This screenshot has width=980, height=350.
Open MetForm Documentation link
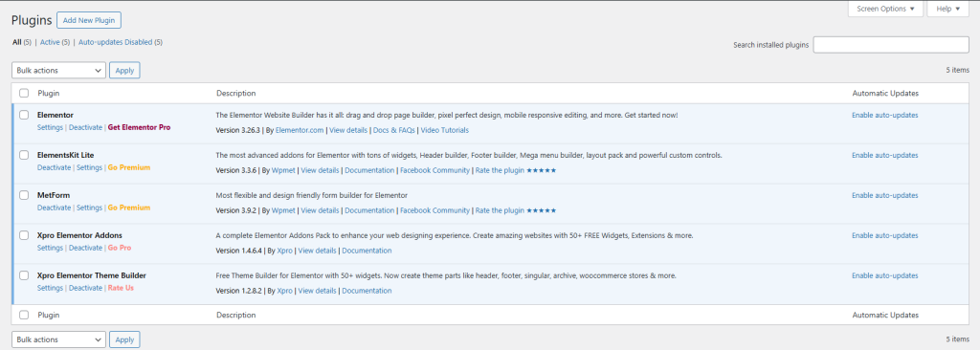point(369,210)
